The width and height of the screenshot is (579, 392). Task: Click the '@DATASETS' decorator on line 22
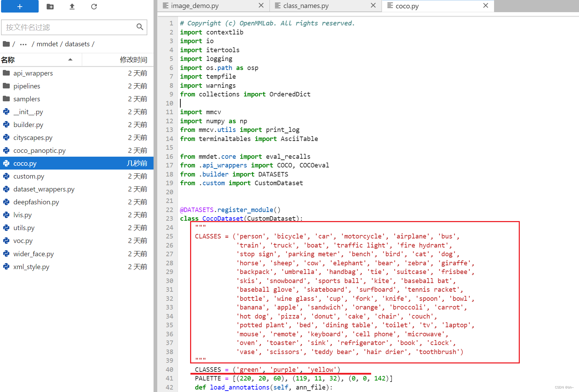pos(197,210)
